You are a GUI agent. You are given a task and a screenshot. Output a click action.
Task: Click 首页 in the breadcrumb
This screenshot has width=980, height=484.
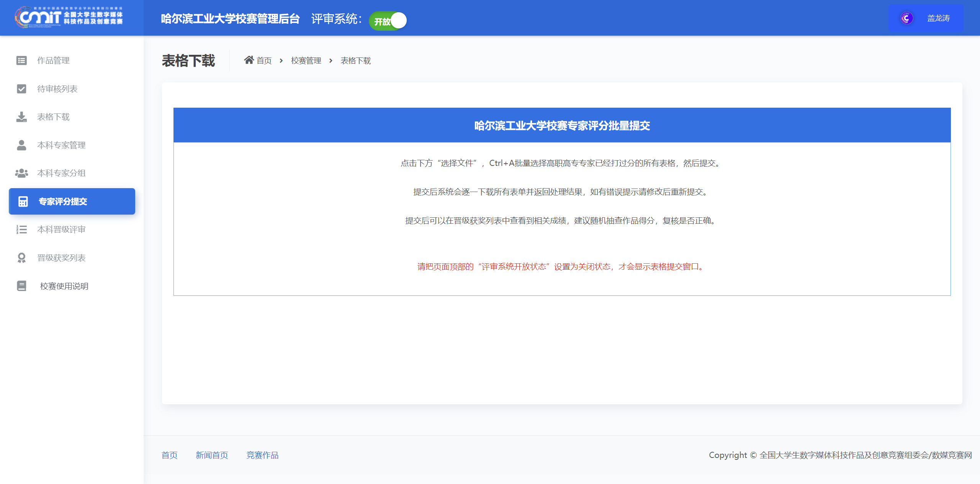[x=264, y=61]
